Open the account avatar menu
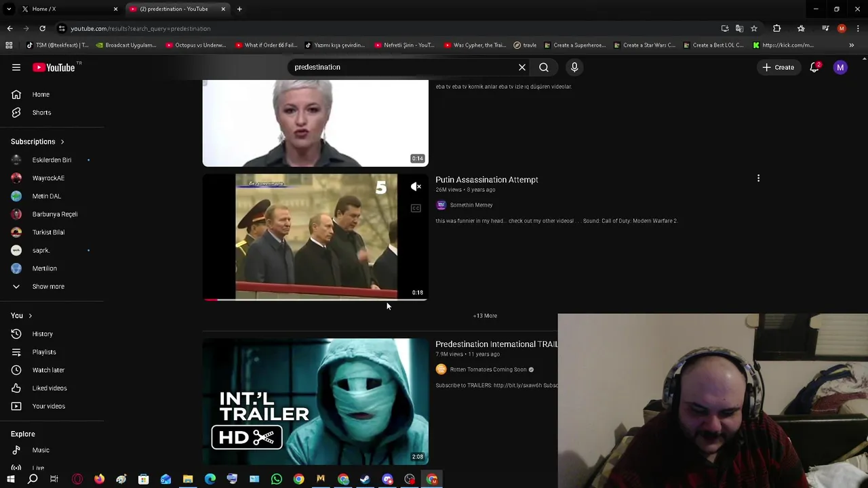Screen dimensions: 868x488 [x=840, y=67]
